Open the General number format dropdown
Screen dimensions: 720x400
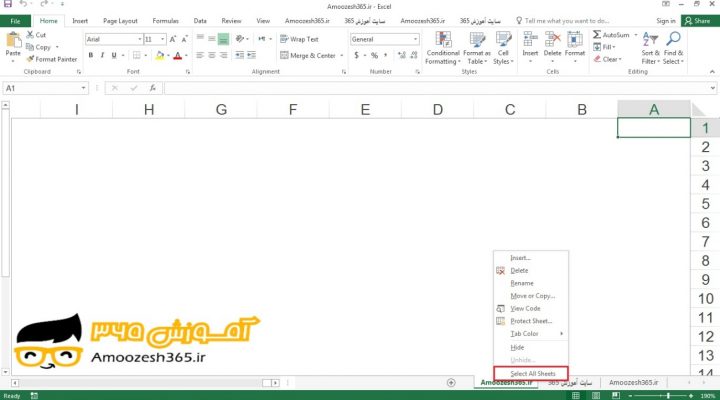coord(415,39)
